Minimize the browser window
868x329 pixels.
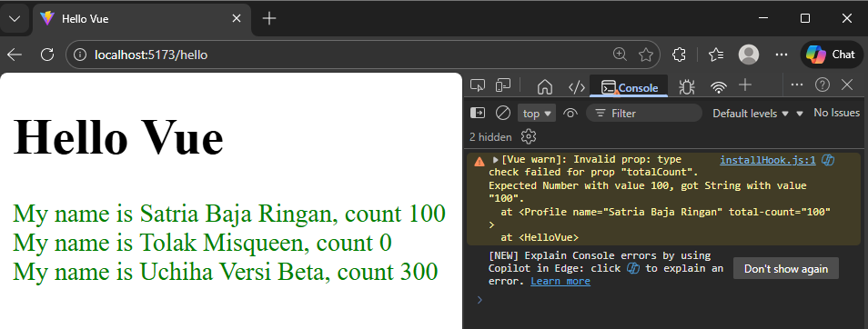coord(764,19)
